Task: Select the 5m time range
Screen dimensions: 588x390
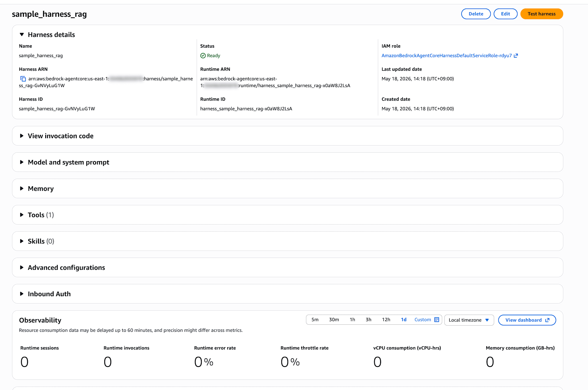Action: click(x=315, y=320)
